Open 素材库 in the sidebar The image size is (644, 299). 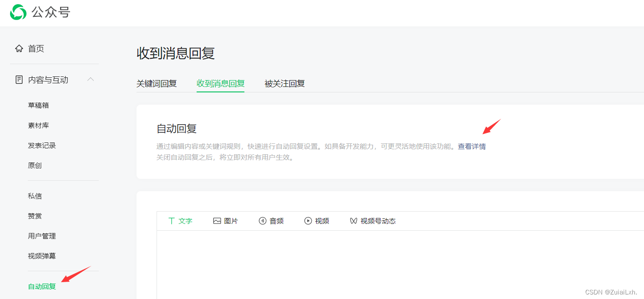pos(38,125)
